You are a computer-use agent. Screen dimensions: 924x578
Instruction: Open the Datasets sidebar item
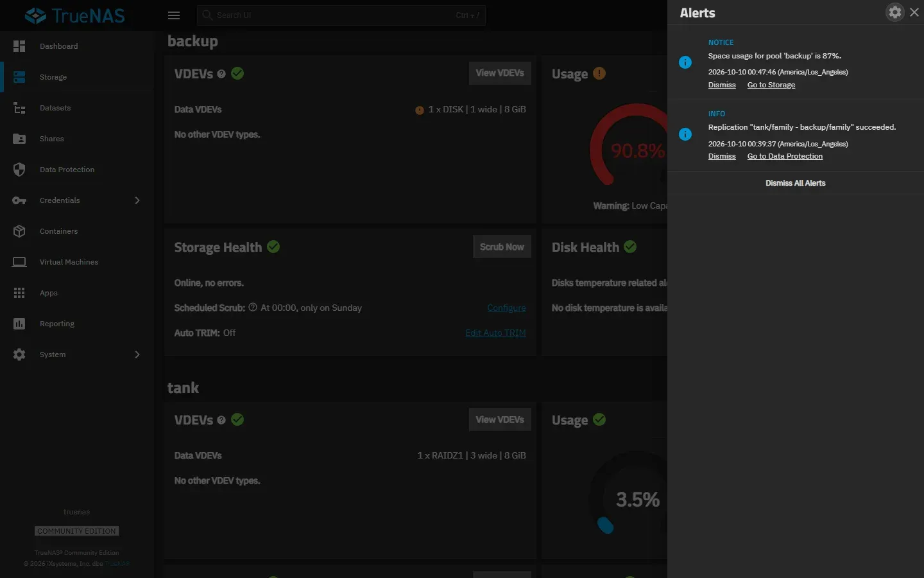point(77,108)
